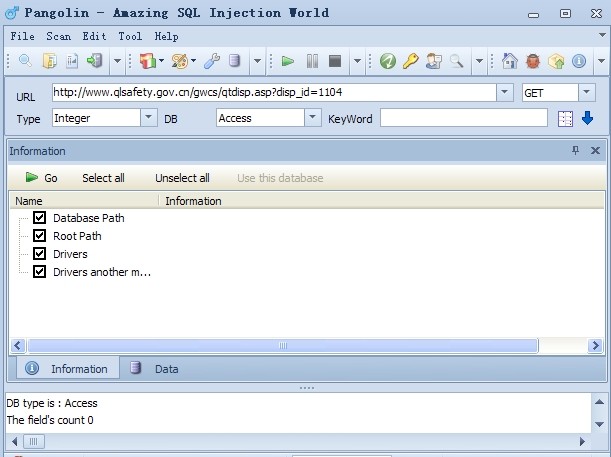Click the information list horizontal scrollbar thumb
This screenshot has width=611, height=457.
tap(283, 345)
